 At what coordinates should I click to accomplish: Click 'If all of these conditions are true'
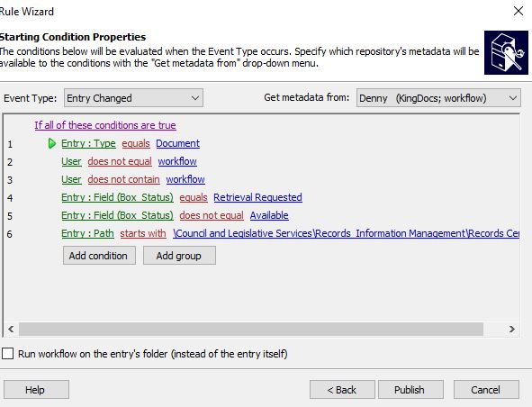[x=105, y=125]
